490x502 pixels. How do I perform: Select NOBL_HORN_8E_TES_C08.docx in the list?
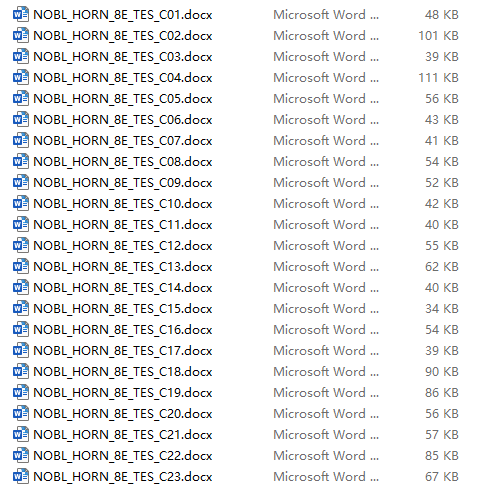[123, 162]
